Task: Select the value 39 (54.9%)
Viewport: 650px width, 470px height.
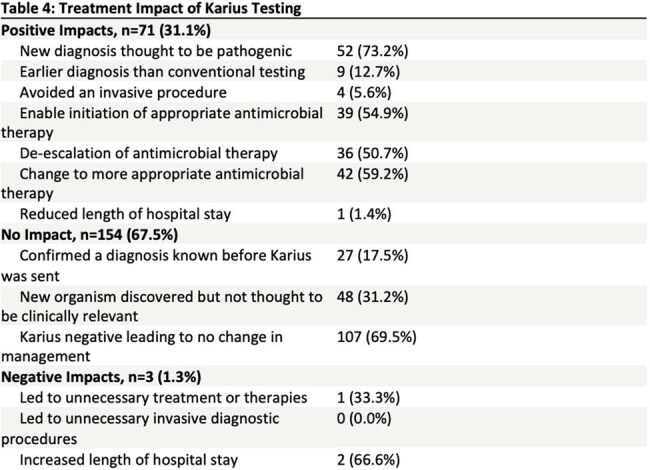Action: click(372, 113)
